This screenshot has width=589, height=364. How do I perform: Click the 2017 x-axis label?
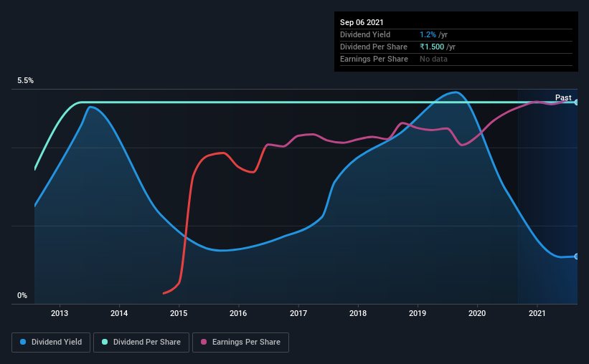298,313
